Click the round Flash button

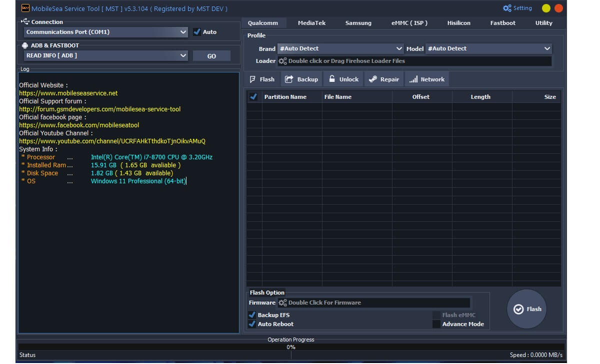pyautogui.click(x=527, y=309)
